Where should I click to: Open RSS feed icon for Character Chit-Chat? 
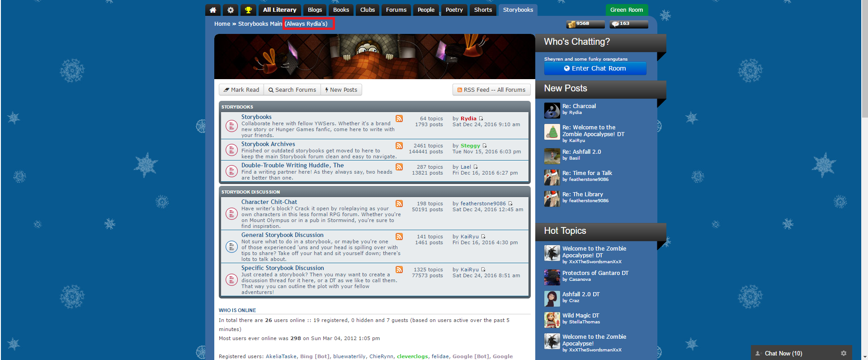click(399, 204)
